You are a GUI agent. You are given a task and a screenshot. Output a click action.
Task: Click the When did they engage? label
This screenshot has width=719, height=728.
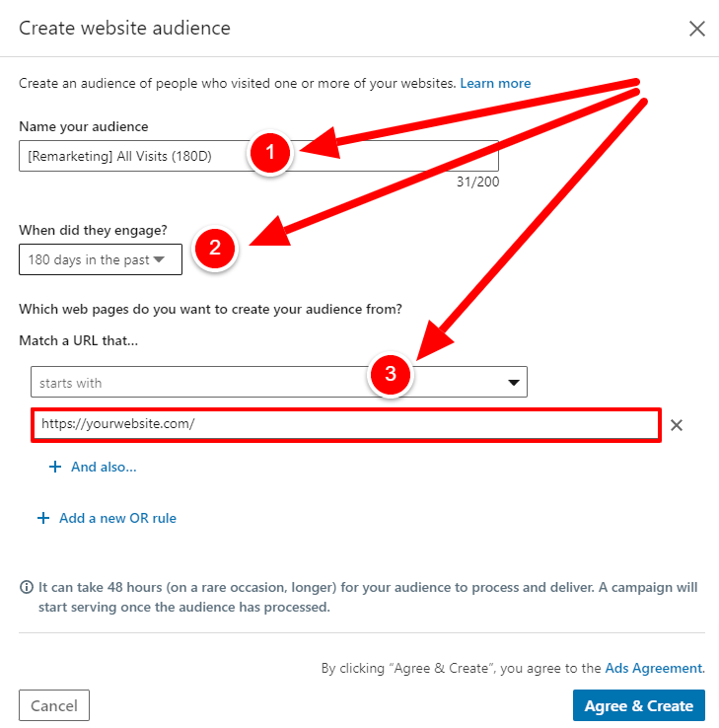pyautogui.click(x=93, y=230)
